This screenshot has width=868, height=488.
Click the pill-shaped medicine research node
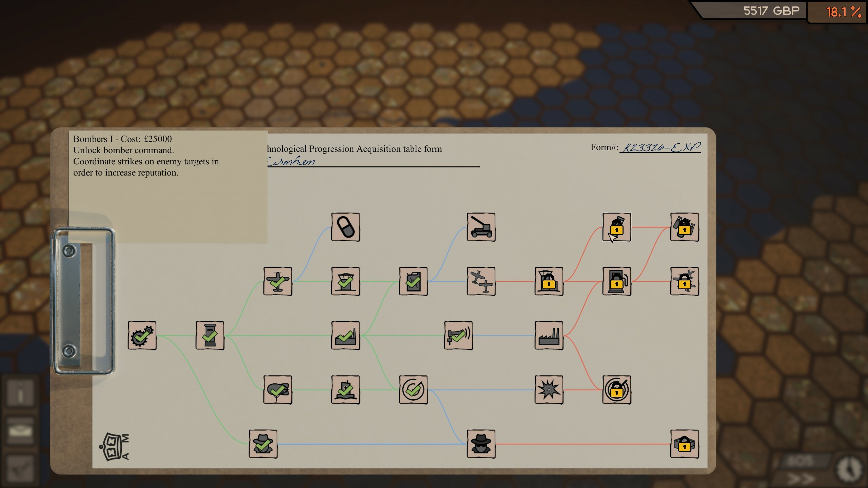pos(345,227)
